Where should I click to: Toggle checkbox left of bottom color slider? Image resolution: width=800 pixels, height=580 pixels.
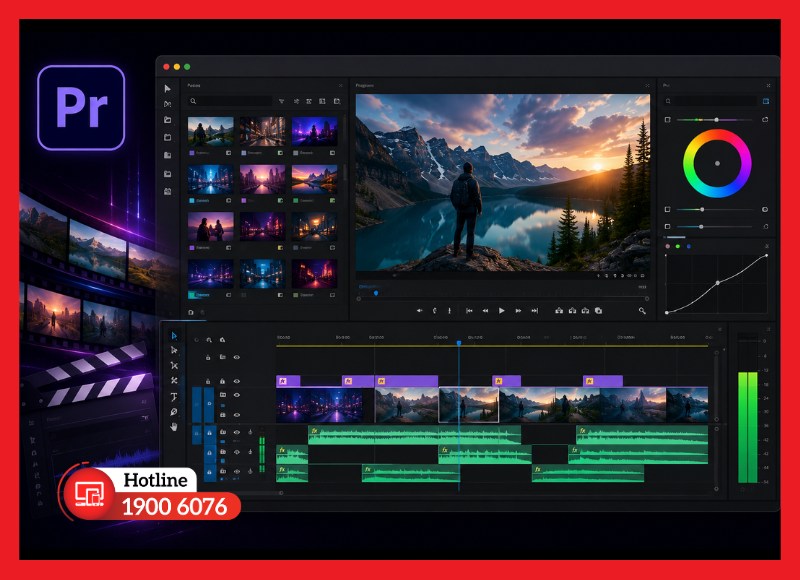pyautogui.click(x=667, y=226)
